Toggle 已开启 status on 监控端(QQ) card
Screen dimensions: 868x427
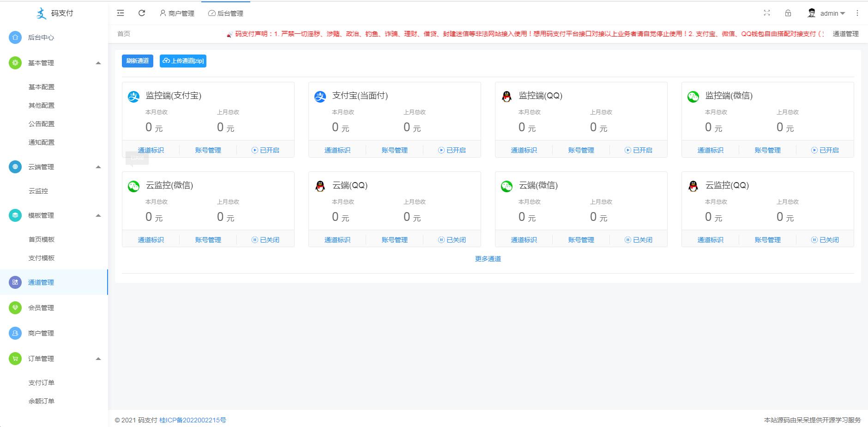639,150
